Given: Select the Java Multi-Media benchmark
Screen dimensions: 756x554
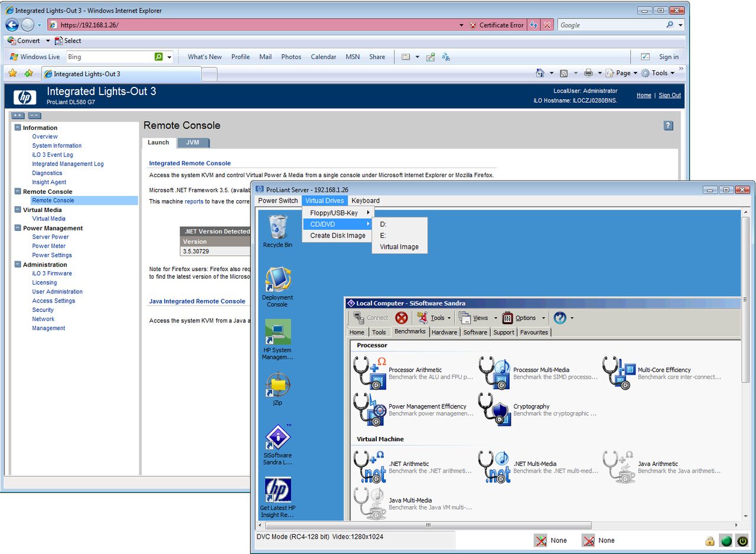Looking at the screenshot, I should coord(413,503).
